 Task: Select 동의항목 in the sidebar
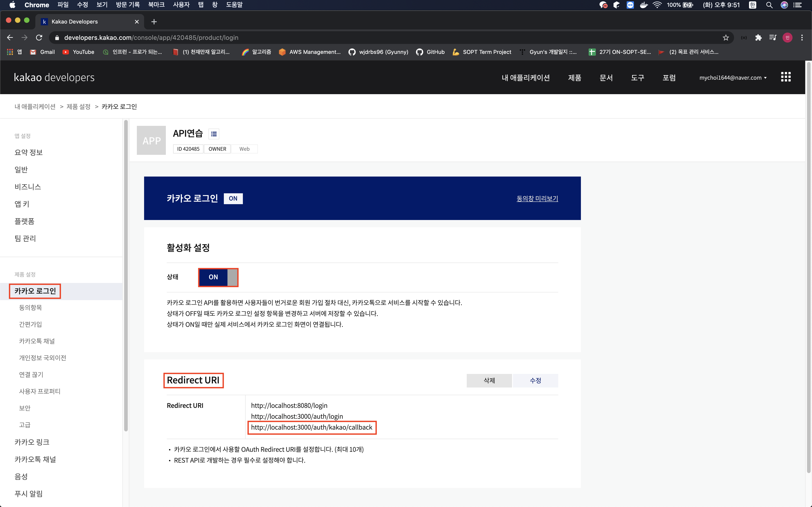click(31, 308)
